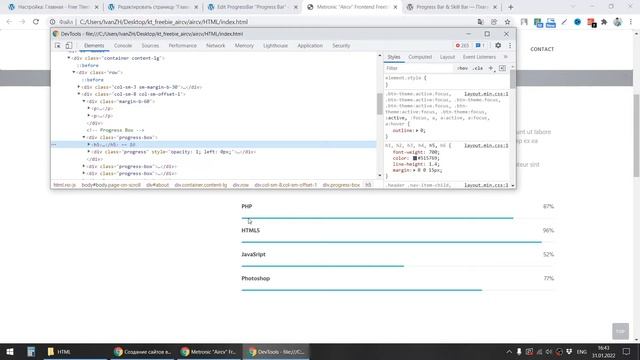Click the styles Filter input field

point(419,68)
